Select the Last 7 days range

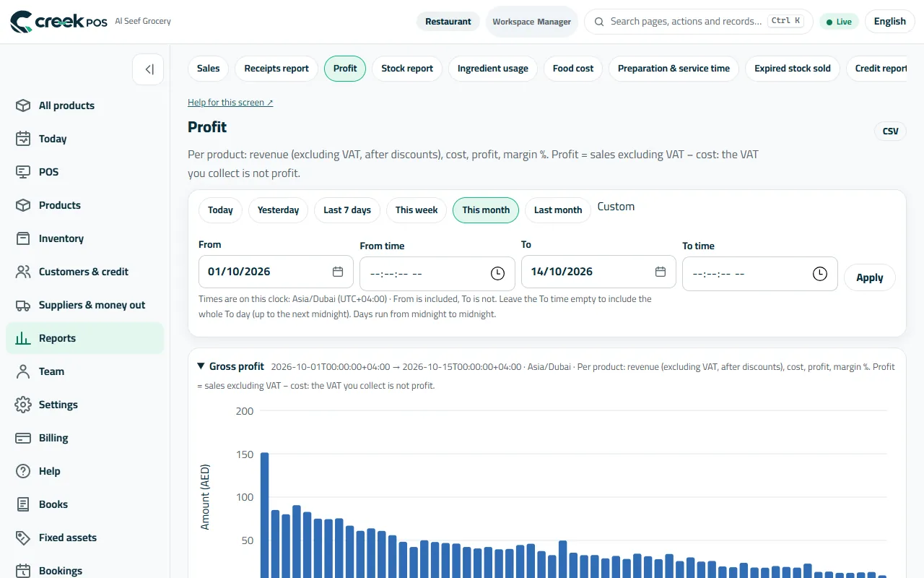(x=347, y=210)
